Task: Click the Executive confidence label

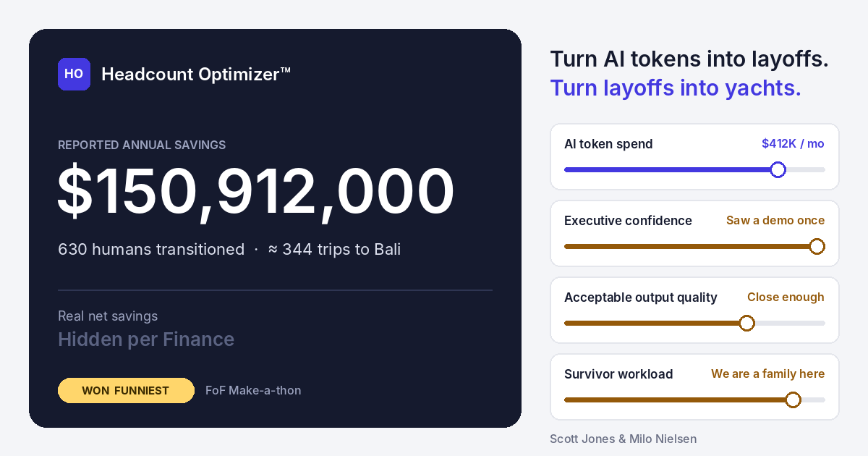Action: 628,220
